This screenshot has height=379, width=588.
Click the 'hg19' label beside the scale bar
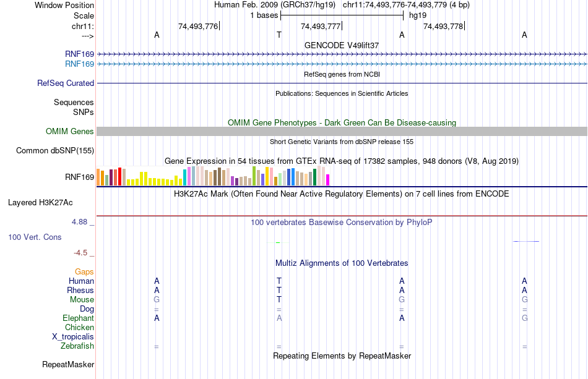tap(418, 15)
